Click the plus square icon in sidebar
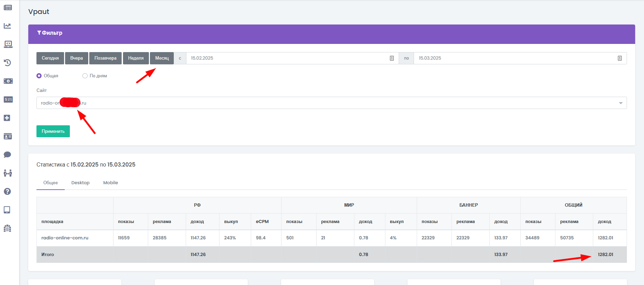Viewport: 644px width, 285px height. [x=7, y=118]
